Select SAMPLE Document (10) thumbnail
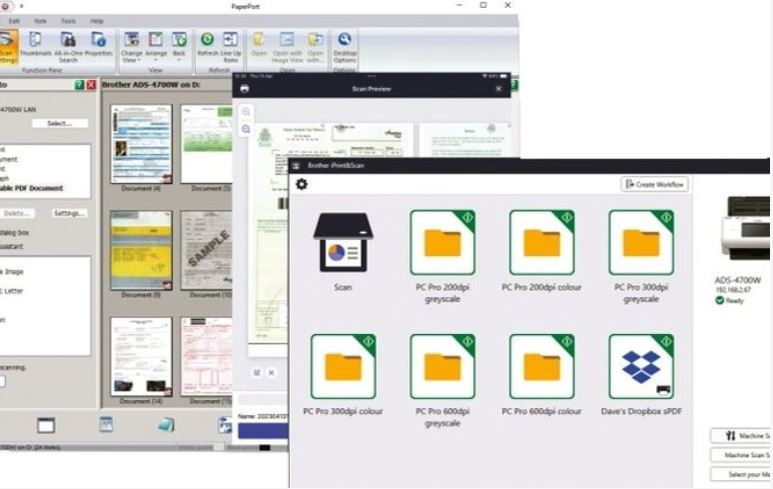This screenshot has width=773, height=489. (x=207, y=250)
